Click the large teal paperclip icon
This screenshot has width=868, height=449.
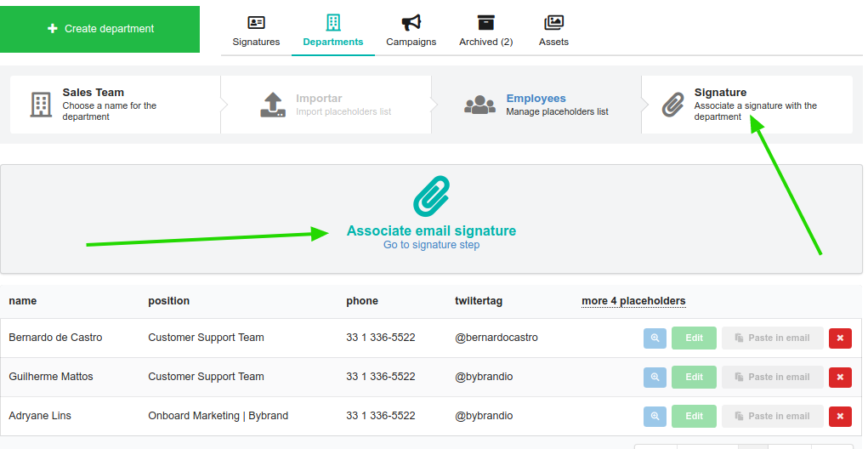431,196
